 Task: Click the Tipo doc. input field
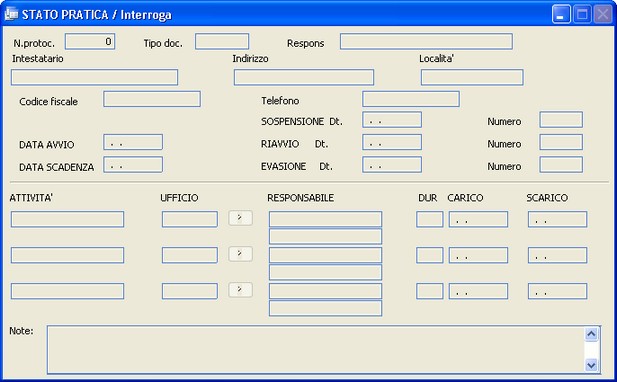tap(222, 41)
